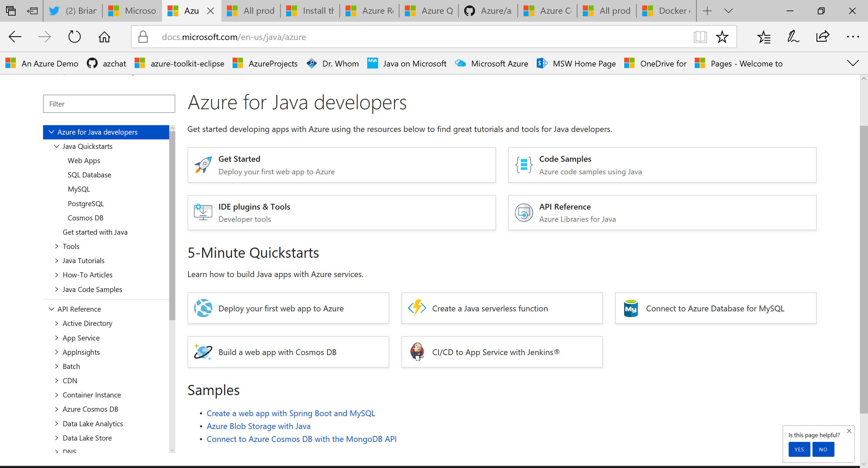
Task: Click the Add notes pen icon
Action: pos(793,37)
